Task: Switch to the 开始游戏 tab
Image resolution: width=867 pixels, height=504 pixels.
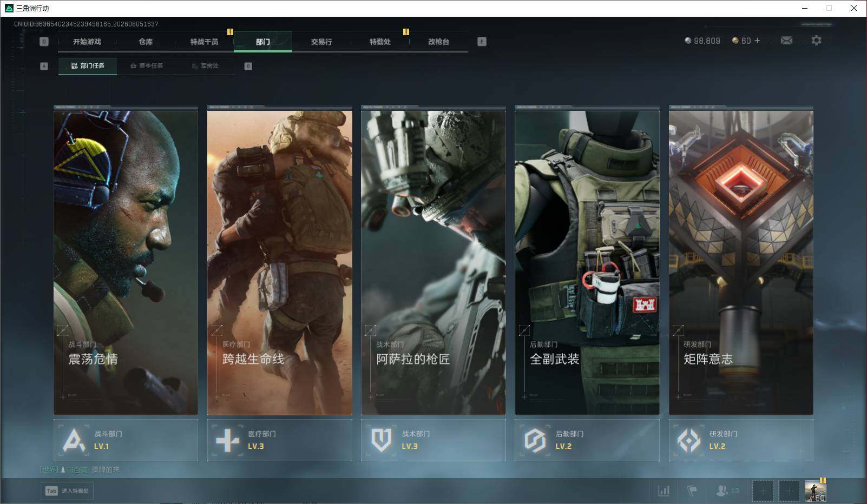Action: tap(87, 42)
